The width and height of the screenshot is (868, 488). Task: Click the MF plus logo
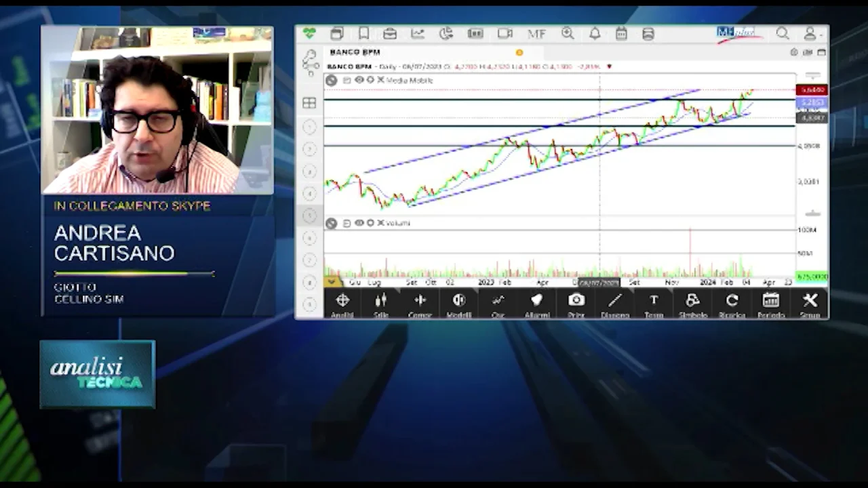[738, 33]
